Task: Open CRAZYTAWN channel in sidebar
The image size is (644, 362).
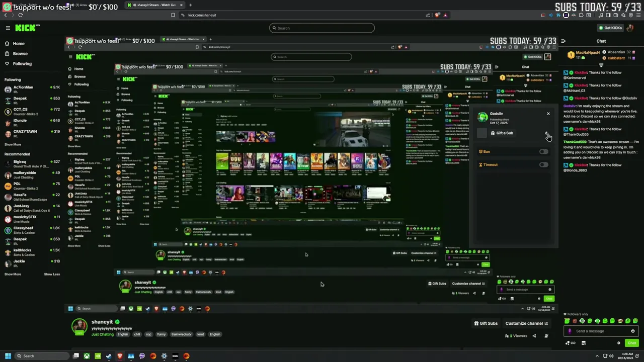Action: [x=31, y=134]
